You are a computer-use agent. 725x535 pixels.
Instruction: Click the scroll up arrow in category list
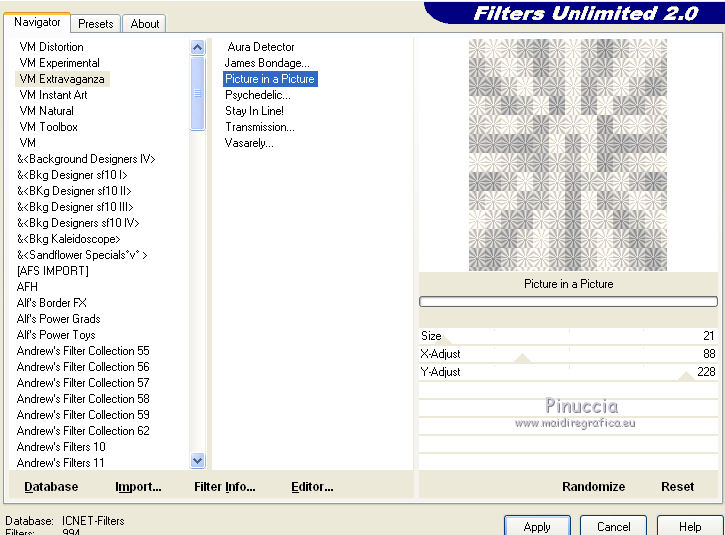click(x=197, y=48)
